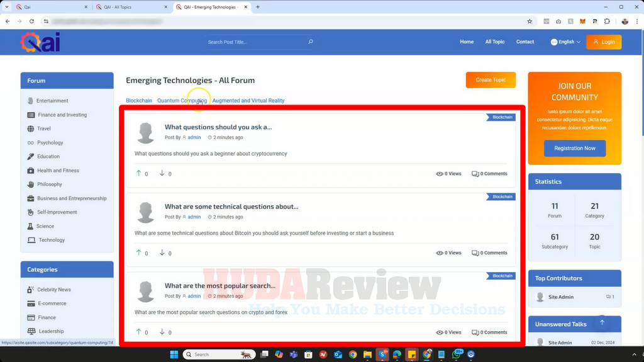The image size is (644, 362).
Task: Open the browser extensions puzzle icon
Action: 607,21
